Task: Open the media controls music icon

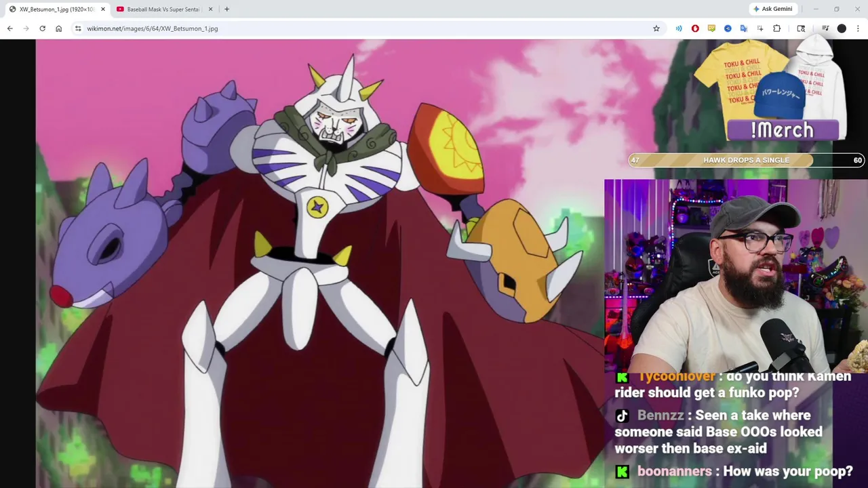Action: coord(825,28)
